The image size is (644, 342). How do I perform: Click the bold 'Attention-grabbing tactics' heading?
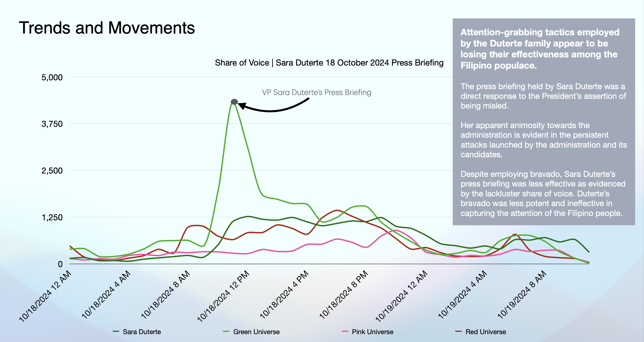click(x=540, y=49)
